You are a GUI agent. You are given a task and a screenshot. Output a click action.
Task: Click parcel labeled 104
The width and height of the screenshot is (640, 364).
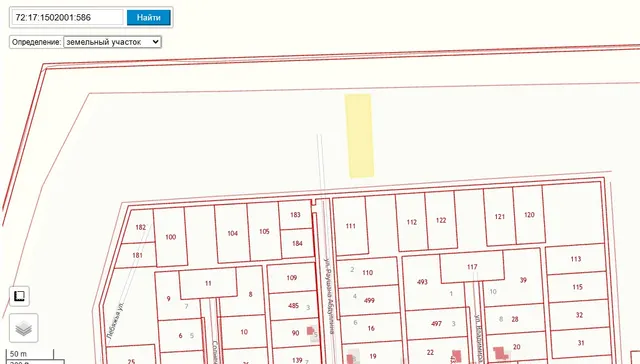pyautogui.click(x=232, y=233)
